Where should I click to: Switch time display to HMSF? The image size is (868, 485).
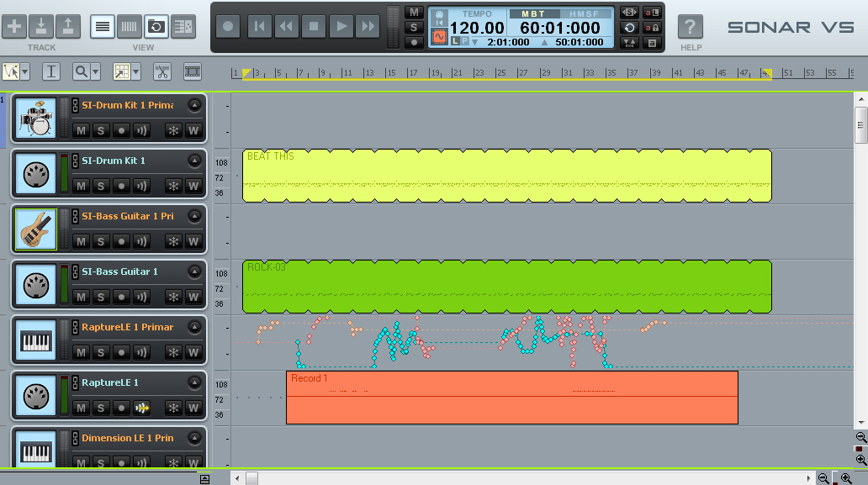[584, 13]
